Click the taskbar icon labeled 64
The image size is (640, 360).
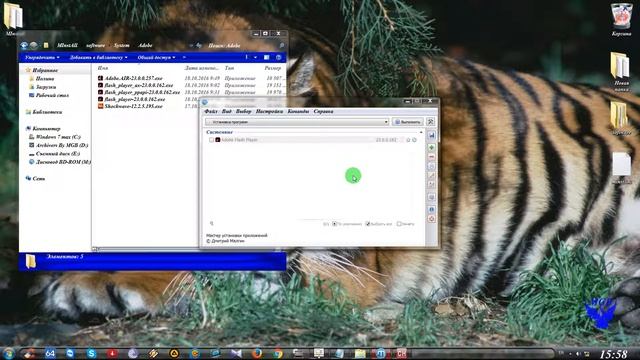pos(50,353)
